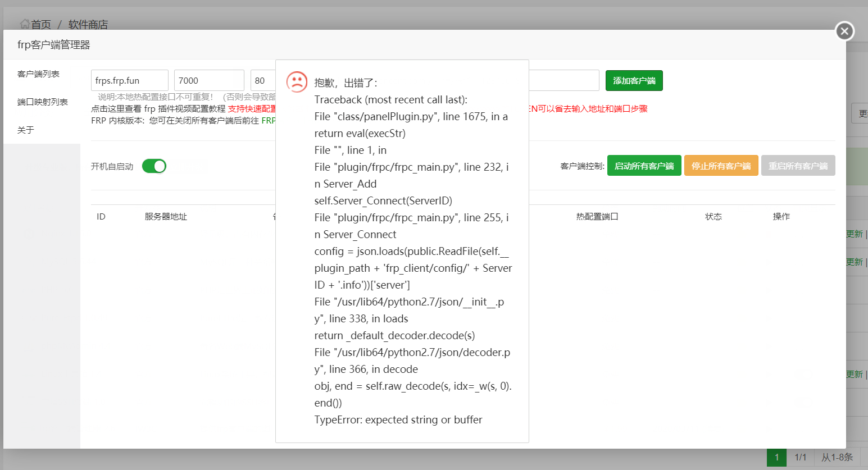The image size is (868, 470).
Task: Click the sad face error icon
Action: 297,82
